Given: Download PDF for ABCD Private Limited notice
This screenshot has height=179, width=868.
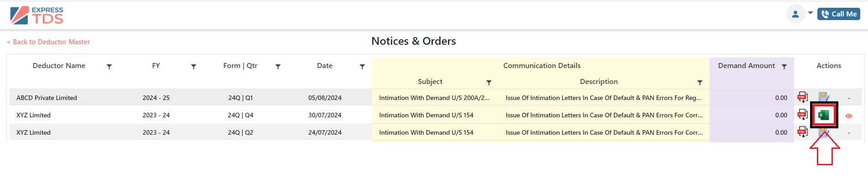Looking at the screenshot, I should [802, 97].
